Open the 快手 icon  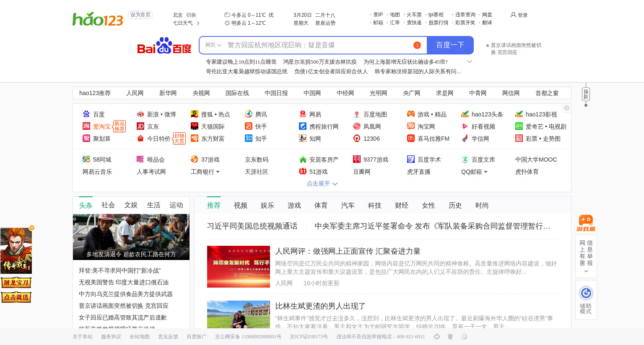[249, 126]
